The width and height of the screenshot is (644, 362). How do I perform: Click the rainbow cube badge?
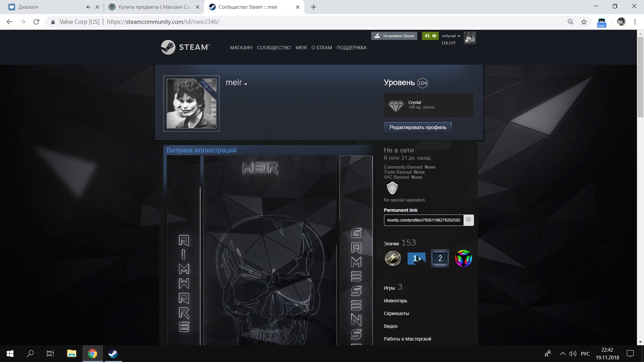[463, 258]
